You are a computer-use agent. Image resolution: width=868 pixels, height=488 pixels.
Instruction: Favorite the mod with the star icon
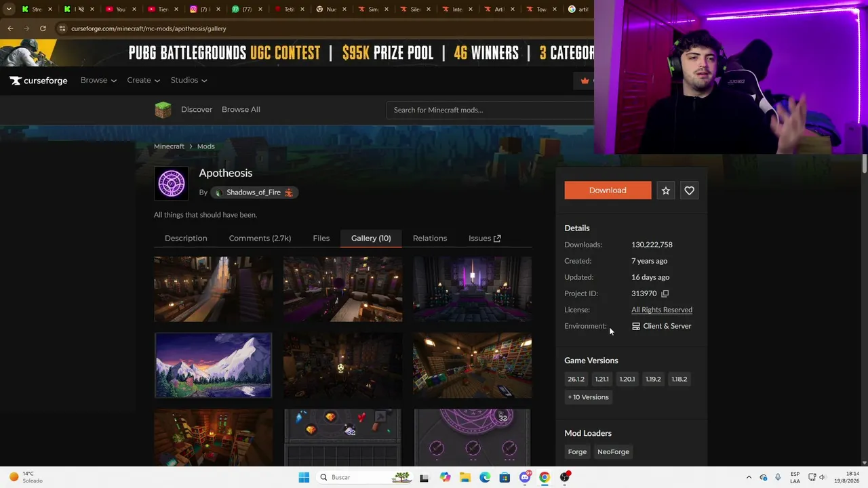[x=666, y=190]
